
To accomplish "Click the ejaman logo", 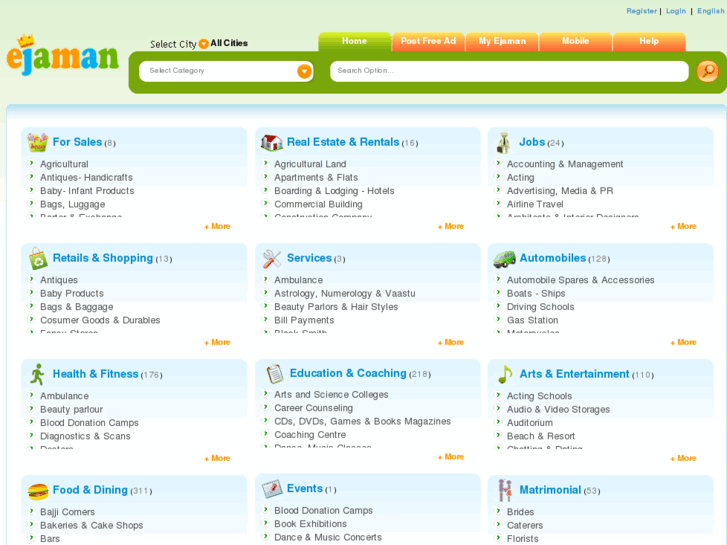I will click(63, 55).
